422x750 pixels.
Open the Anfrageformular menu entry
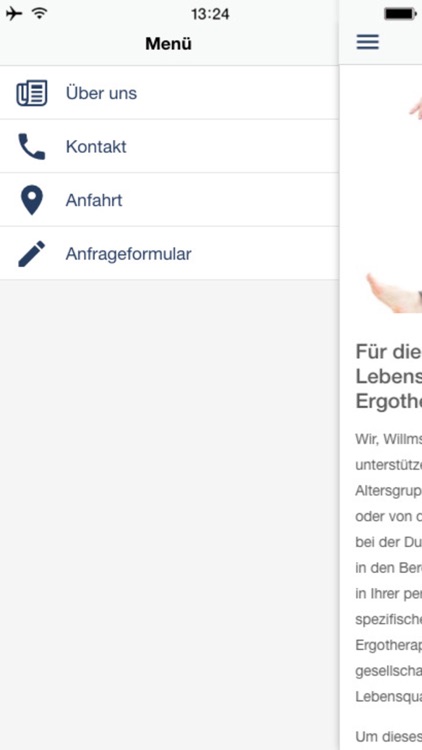[169, 254]
